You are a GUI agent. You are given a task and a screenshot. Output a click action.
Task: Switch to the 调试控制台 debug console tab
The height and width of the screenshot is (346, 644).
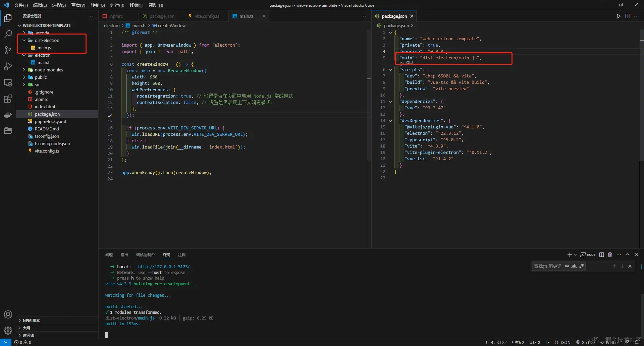pyautogui.click(x=145, y=255)
